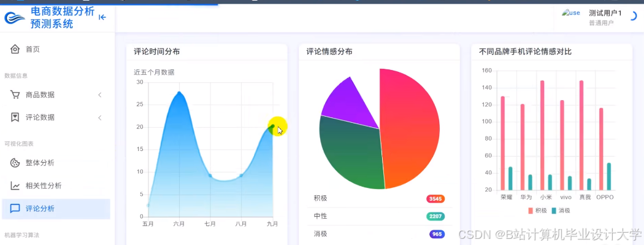Click the pink 真我 positive bar
The image size is (644, 245).
pos(581,135)
